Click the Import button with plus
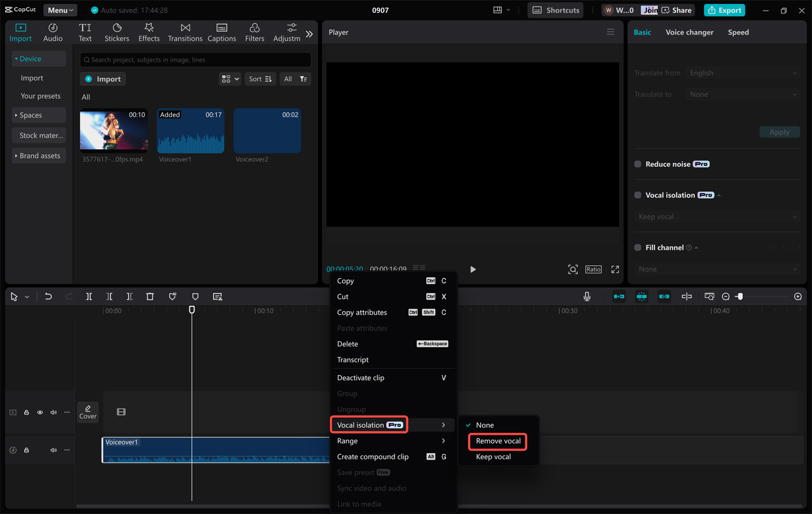 [x=103, y=79]
